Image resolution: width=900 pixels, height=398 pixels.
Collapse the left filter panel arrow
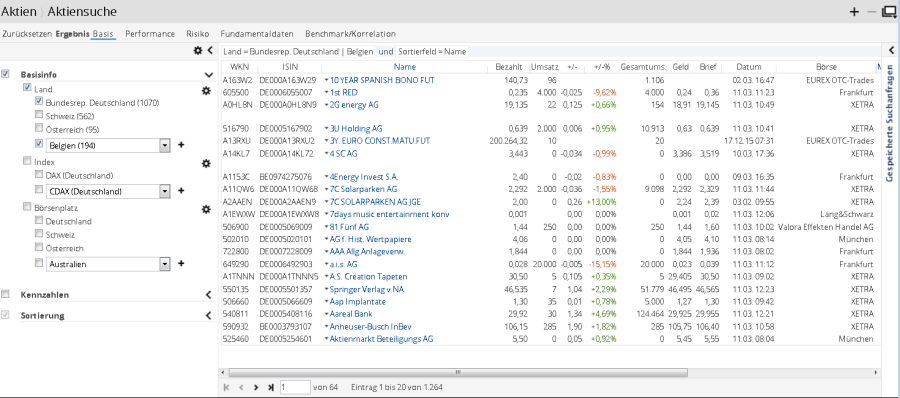[x=210, y=51]
